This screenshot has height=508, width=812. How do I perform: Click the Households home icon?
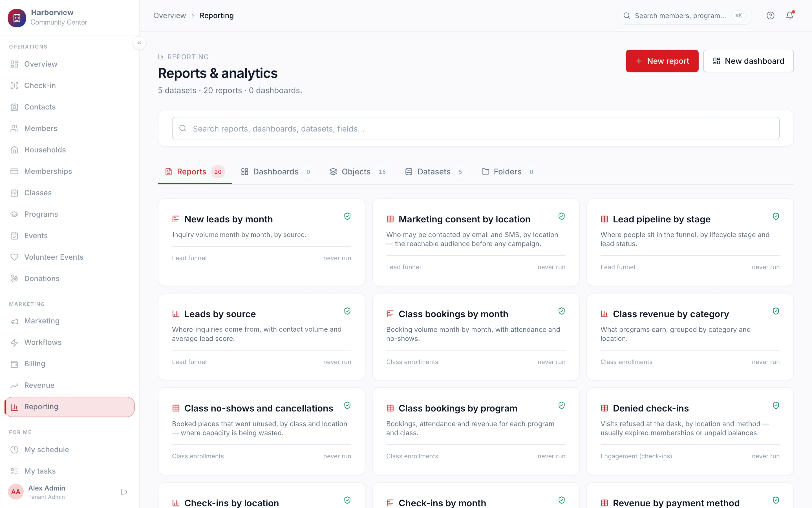click(14, 150)
